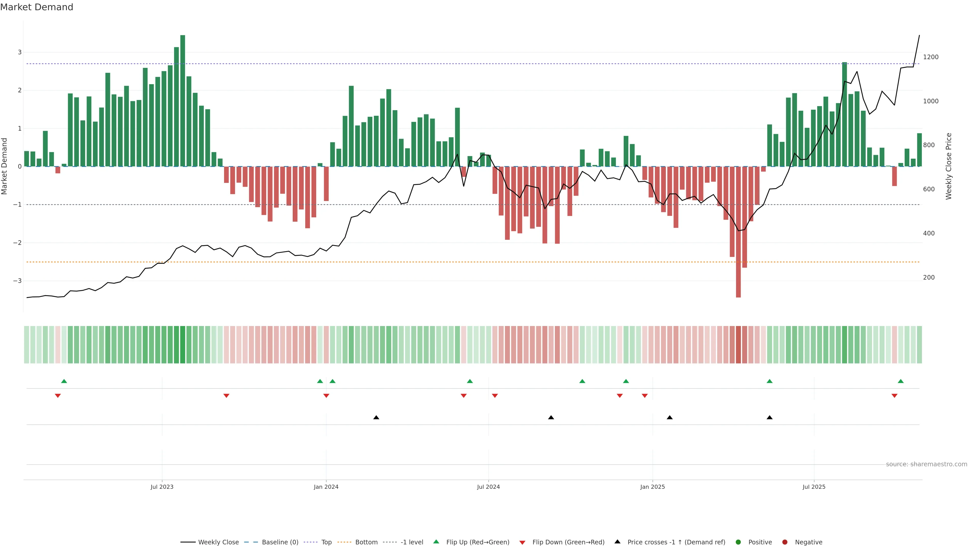Viewport: 980px width, 551px height.
Task: Click the red Negative legend dot
Action: click(785, 542)
